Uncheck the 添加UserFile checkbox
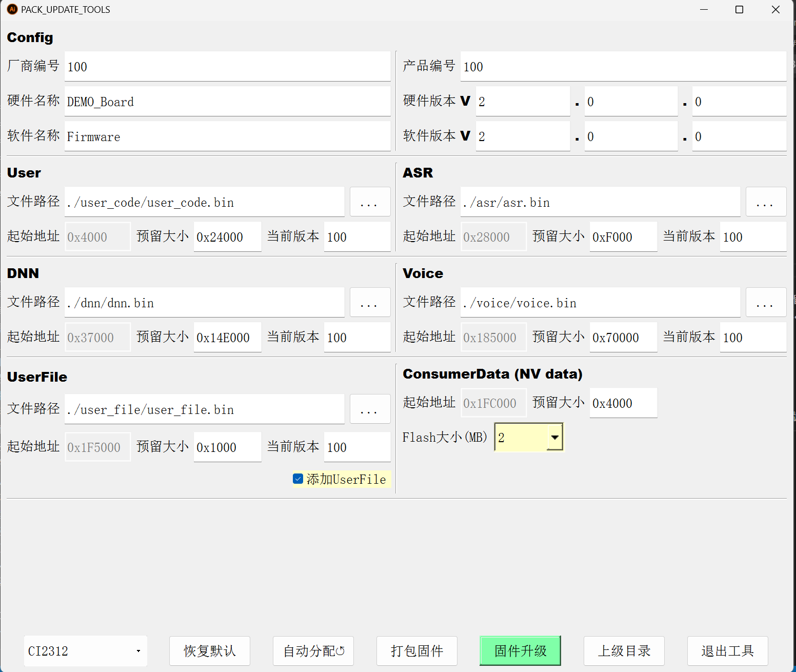The width and height of the screenshot is (796, 672). (297, 479)
